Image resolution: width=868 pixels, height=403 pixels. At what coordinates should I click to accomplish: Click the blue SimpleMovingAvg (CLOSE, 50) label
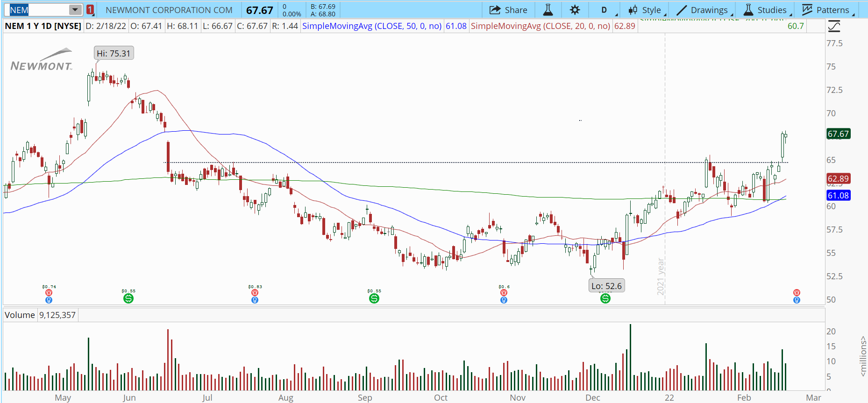point(372,26)
